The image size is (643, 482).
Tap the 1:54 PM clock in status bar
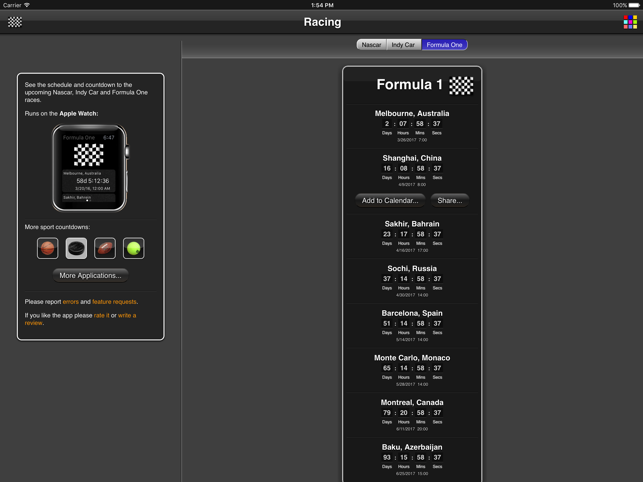(x=322, y=5)
